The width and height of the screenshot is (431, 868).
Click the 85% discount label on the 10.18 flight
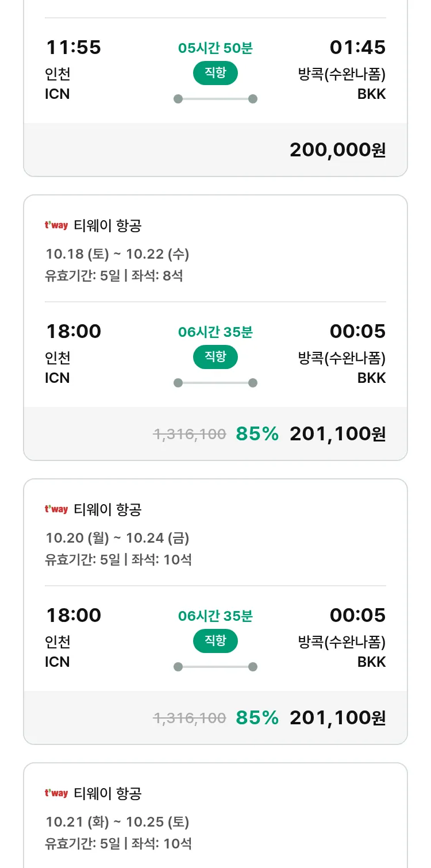coord(257,434)
